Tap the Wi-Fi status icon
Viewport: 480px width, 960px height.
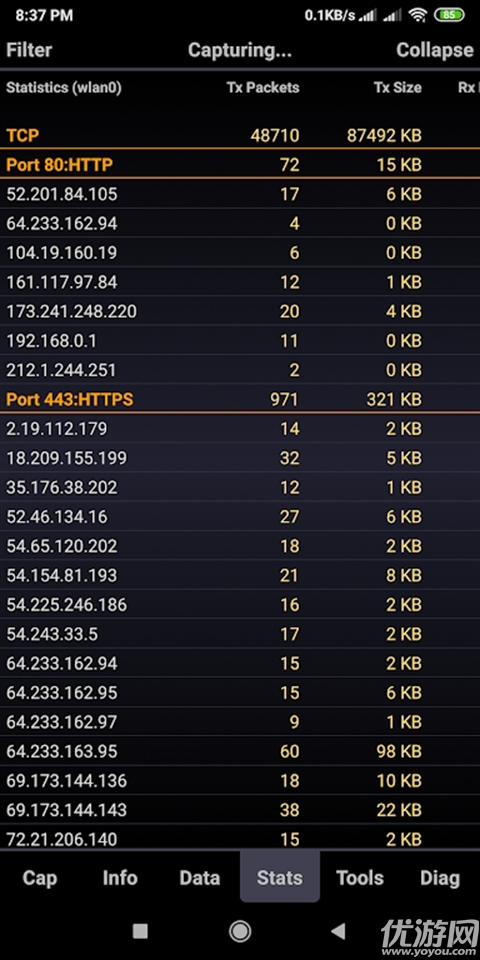tap(418, 15)
